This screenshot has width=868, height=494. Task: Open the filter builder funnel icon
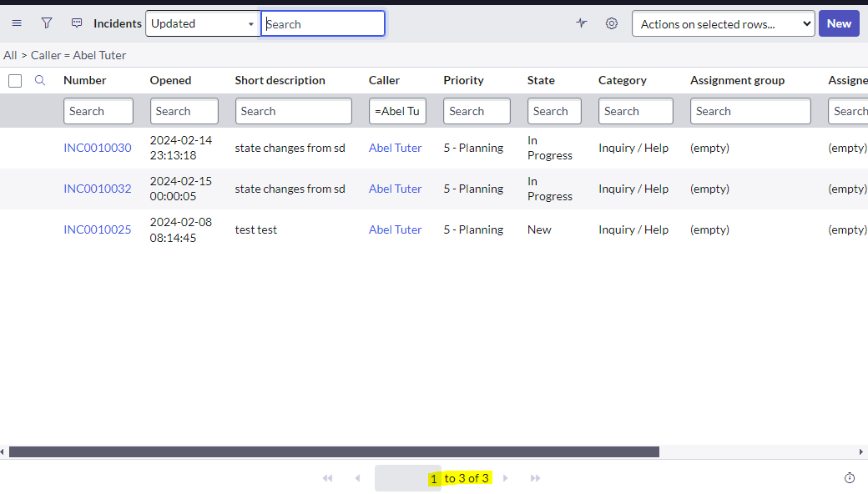click(47, 23)
